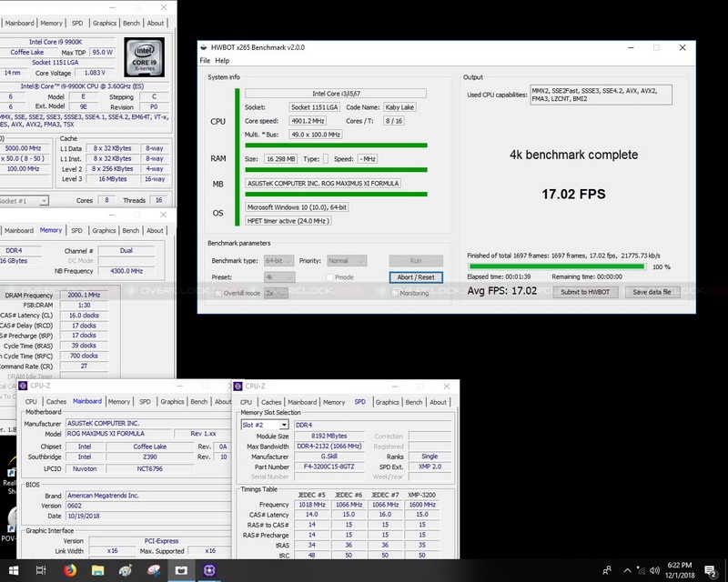Click CPU-Z icon in Mainboard window title

[x=23, y=386]
